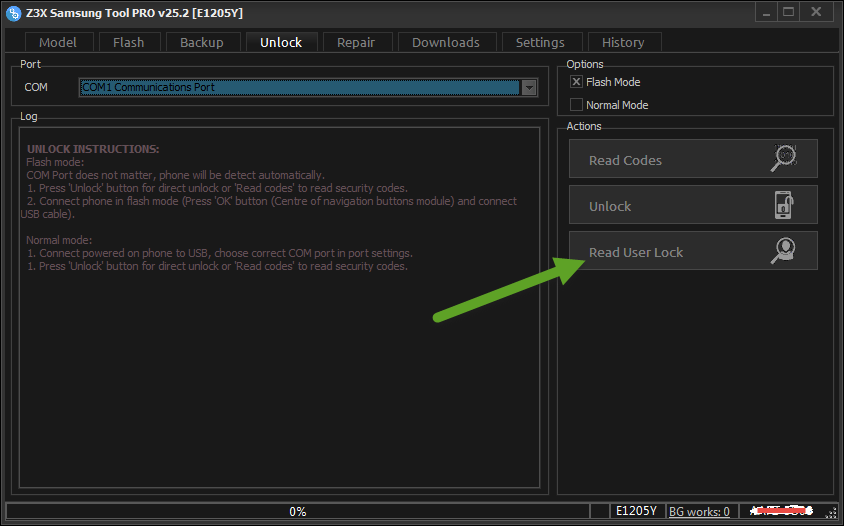This screenshot has height=526, width=844.
Task: Open the Settings tab
Action: tap(540, 43)
